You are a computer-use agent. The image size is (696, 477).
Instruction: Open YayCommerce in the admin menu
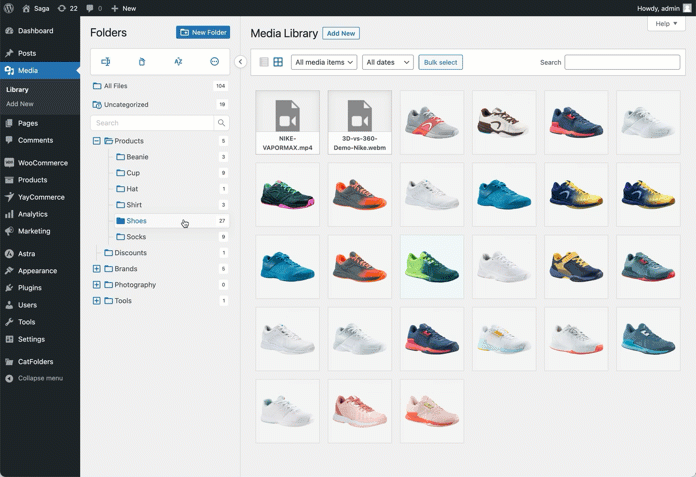(40, 197)
